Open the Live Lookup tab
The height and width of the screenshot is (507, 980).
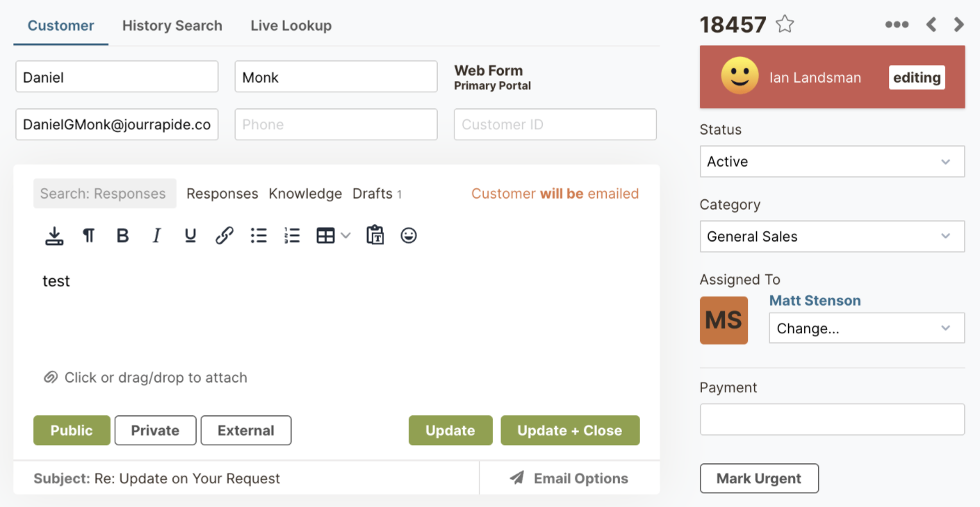point(291,26)
